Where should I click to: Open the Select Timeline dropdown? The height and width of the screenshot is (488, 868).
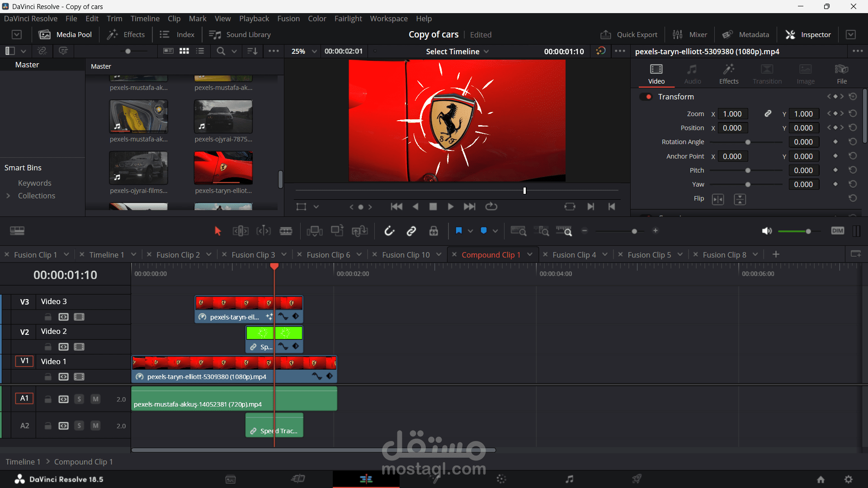457,52
